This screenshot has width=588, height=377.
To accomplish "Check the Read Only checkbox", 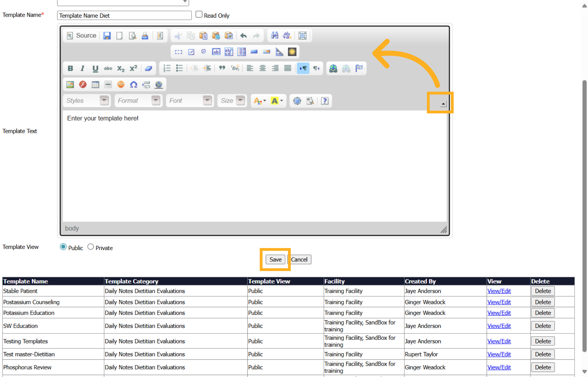I will (199, 14).
